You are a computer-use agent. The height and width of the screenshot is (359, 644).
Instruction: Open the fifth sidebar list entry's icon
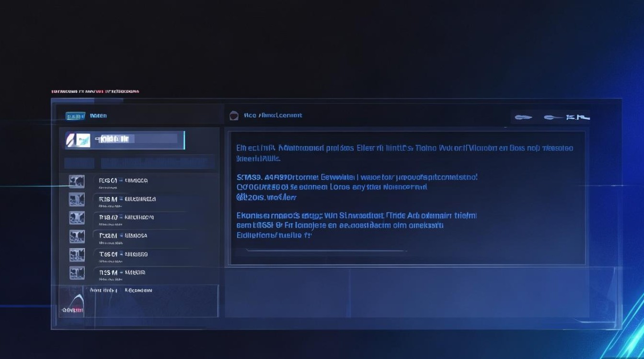pos(77,254)
